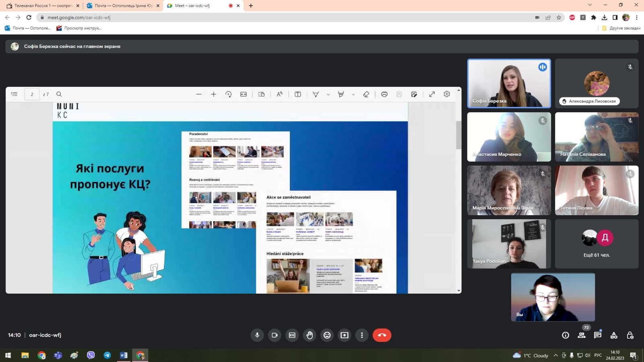Open more options three-dot menu
This screenshot has width=644, height=362.
tap(362, 335)
